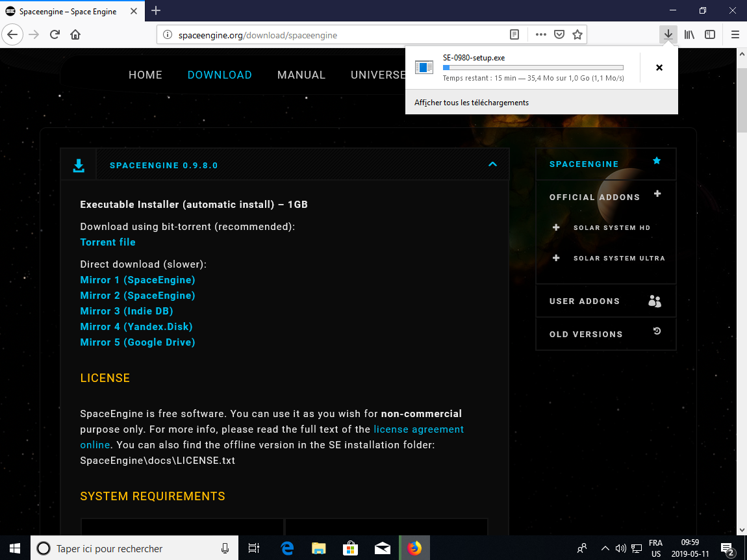Close the Spaceengine tab
This screenshot has width=747, height=560.
(134, 11)
